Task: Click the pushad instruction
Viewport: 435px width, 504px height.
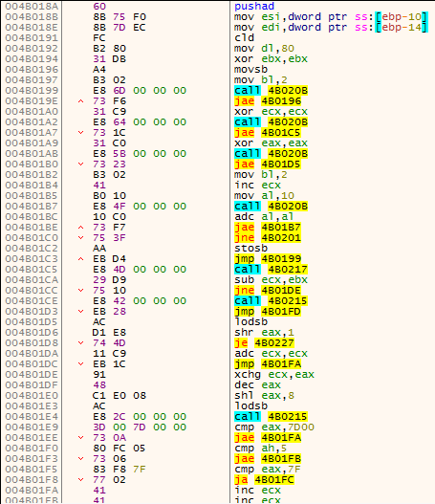Action: click(254, 6)
